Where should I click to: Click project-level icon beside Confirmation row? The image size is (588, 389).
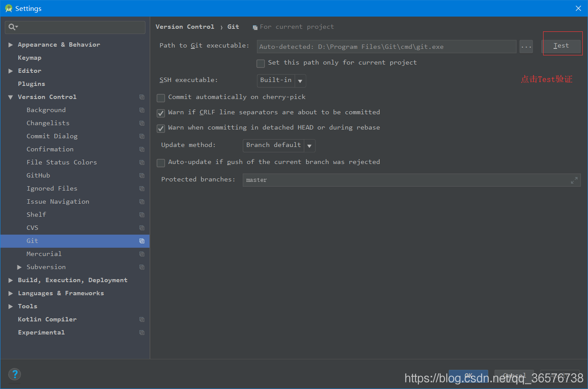tap(142, 149)
